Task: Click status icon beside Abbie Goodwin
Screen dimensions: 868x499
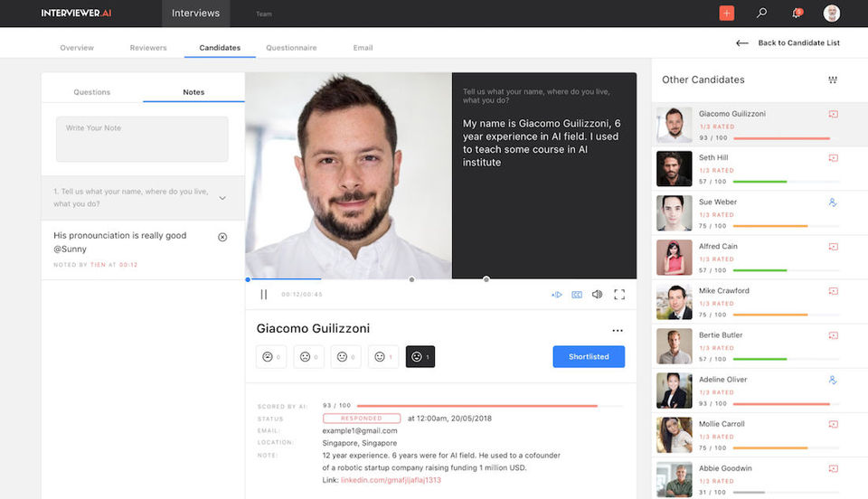Action: [x=833, y=468]
